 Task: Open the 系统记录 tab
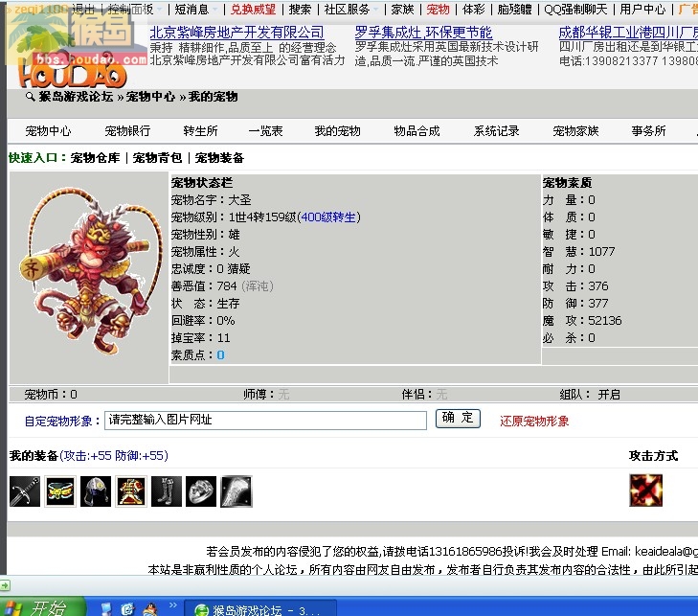(x=496, y=131)
